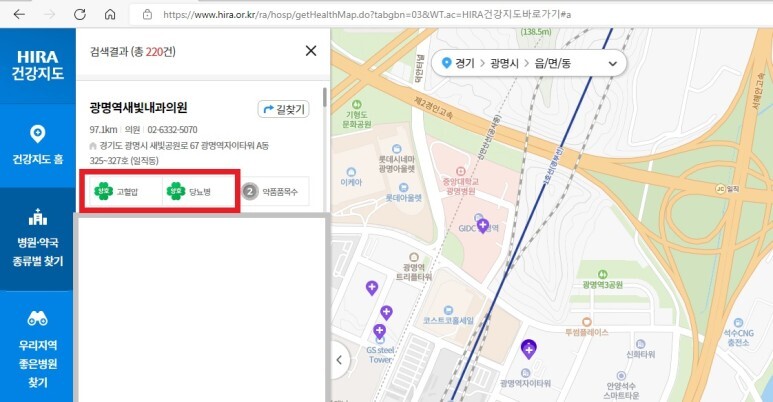Click 코스트코홀세일 map icon

(448, 310)
